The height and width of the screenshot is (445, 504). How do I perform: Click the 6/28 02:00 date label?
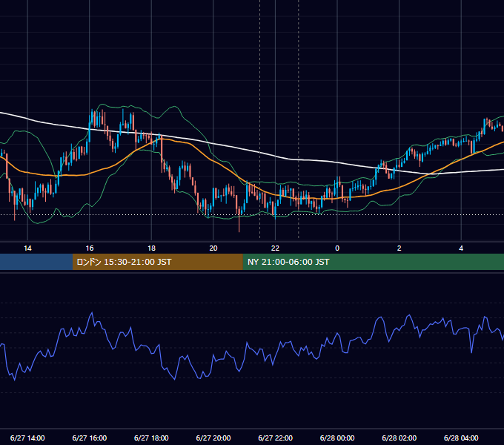[x=399, y=438]
